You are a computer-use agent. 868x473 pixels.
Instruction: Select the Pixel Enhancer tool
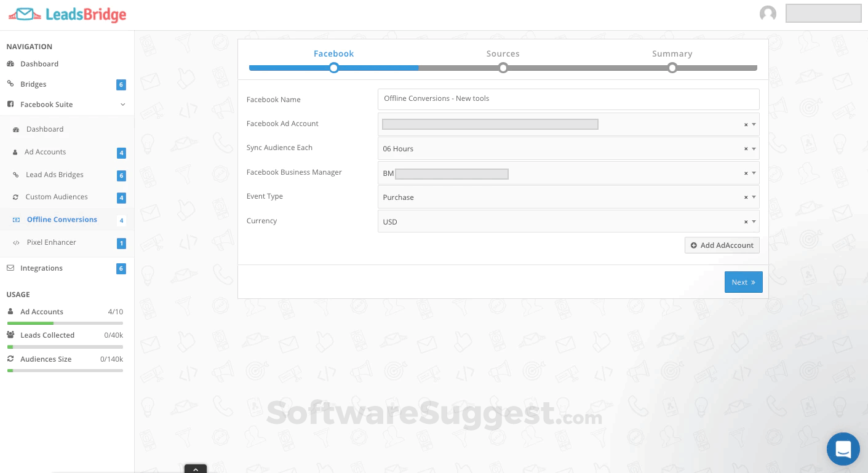pyautogui.click(x=52, y=242)
